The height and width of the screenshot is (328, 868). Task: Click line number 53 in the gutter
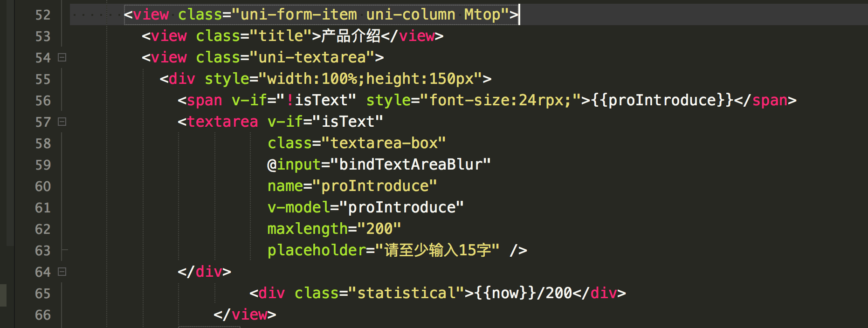pos(43,36)
